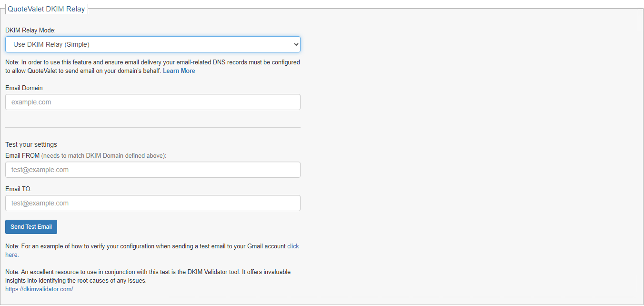
Task: Follow the Learn More link
Action: (x=179, y=71)
